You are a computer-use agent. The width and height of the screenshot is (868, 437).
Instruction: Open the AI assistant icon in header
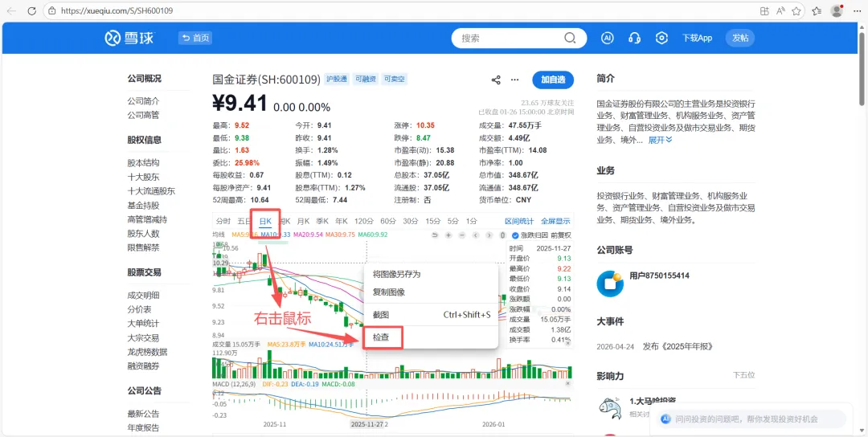tap(608, 39)
